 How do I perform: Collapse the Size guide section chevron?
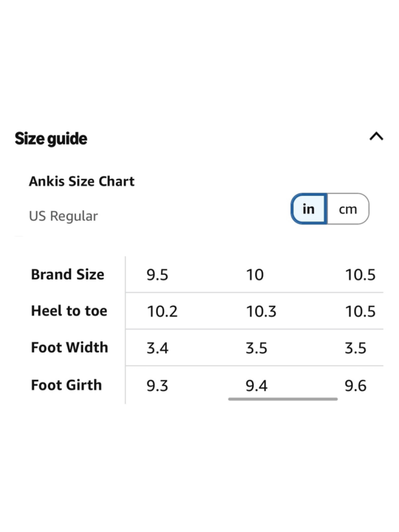pos(376,136)
